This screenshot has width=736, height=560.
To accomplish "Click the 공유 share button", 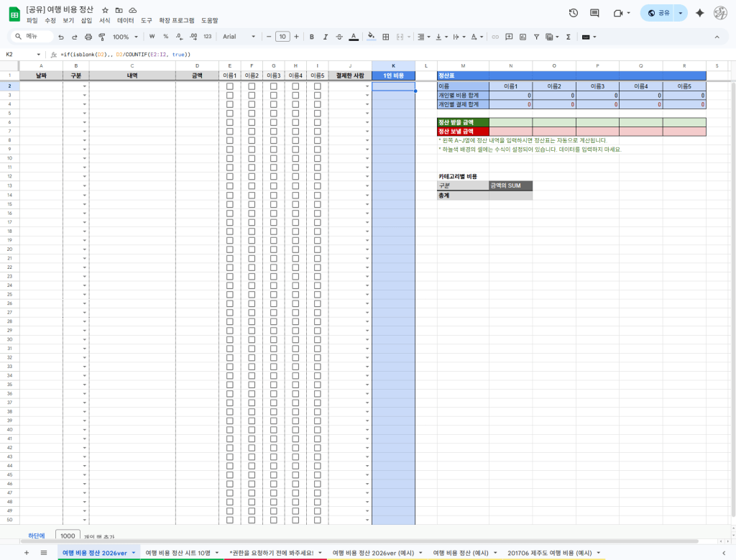I will [658, 13].
